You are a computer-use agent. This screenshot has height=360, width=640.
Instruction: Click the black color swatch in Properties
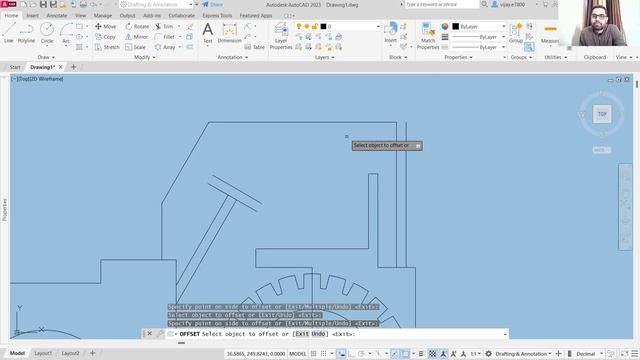point(456,27)
